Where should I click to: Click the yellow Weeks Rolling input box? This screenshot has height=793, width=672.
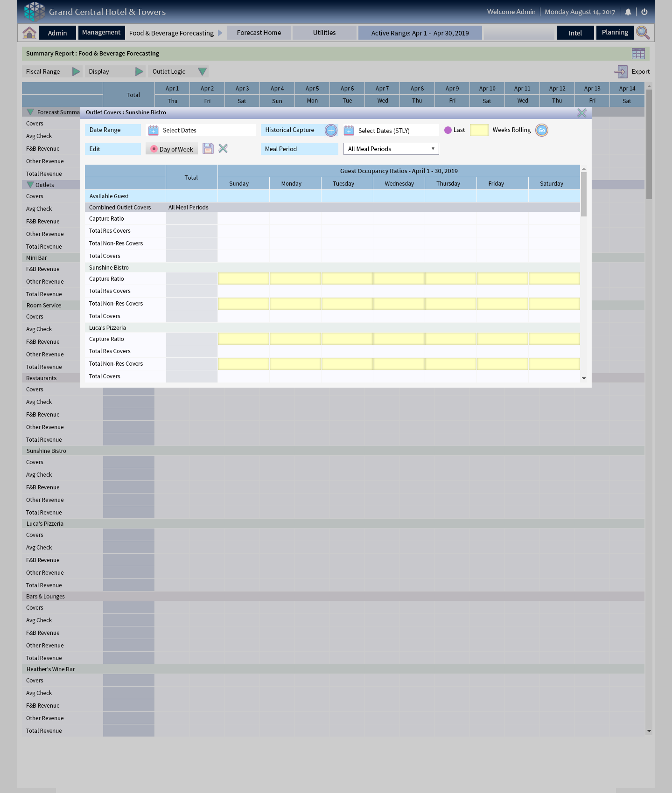click(479, 130)
